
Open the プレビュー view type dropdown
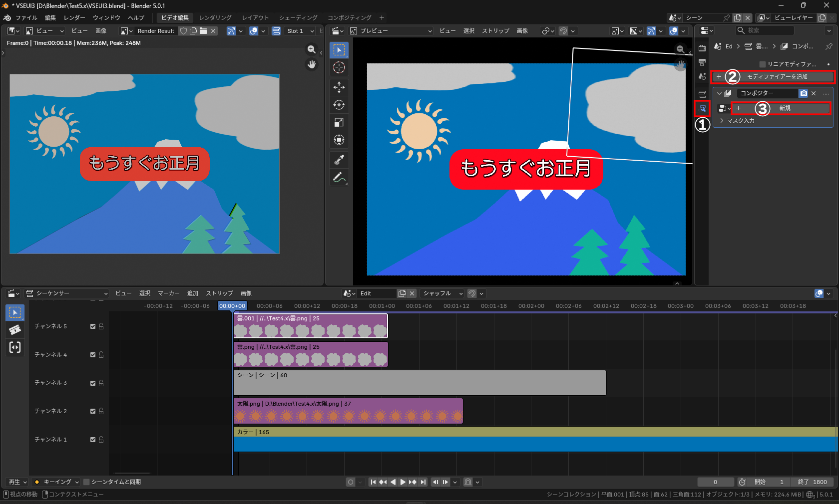pos(391,31)
